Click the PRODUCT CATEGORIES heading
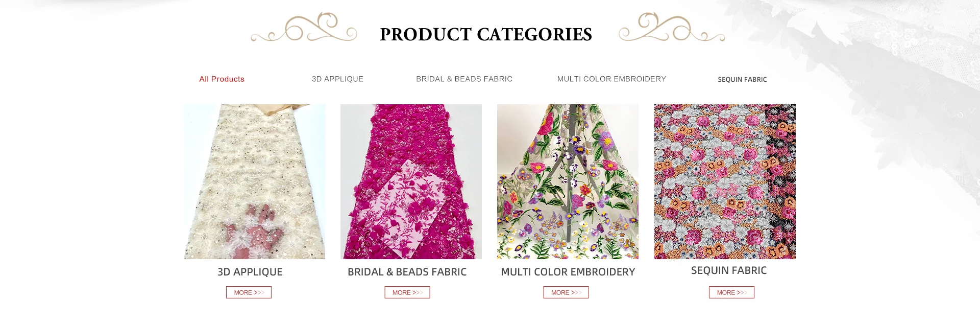 [x=486, y=34]
